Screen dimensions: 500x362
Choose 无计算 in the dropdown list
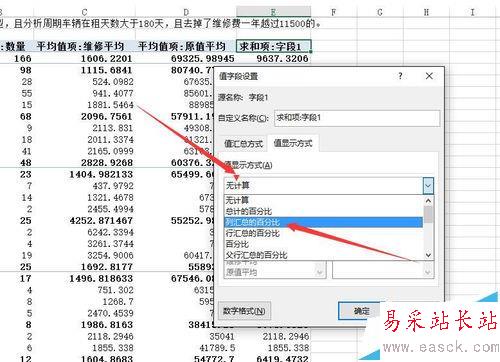pos(324,200)
